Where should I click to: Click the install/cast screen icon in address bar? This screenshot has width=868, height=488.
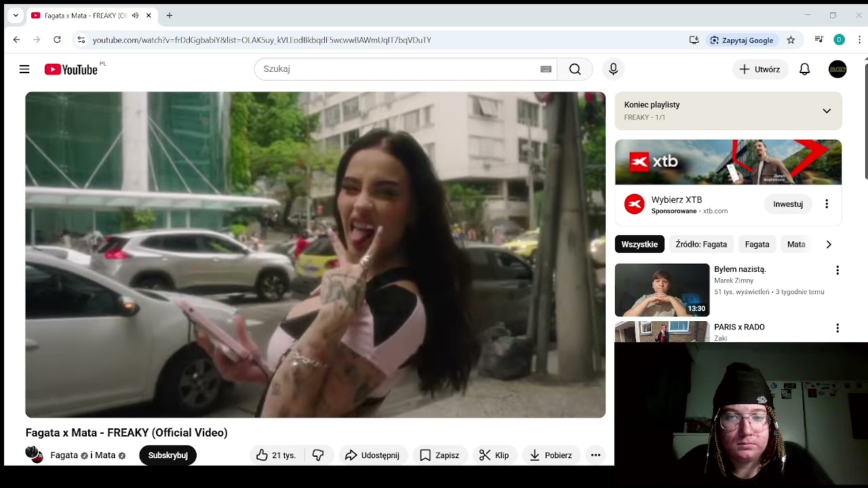coord(694,40)
